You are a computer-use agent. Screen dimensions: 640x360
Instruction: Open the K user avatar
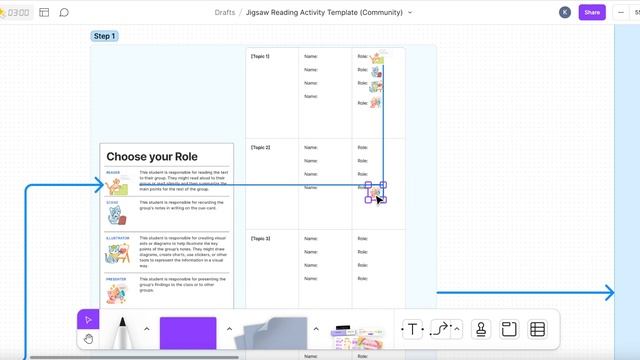click(565, 12)
